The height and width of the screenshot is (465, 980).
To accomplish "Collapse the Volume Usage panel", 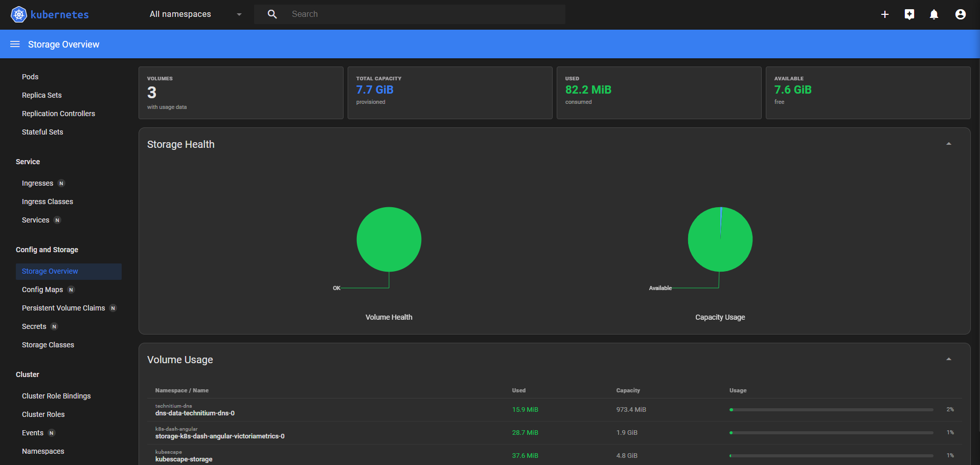I will pyautogui.click(x=949, y=359).
